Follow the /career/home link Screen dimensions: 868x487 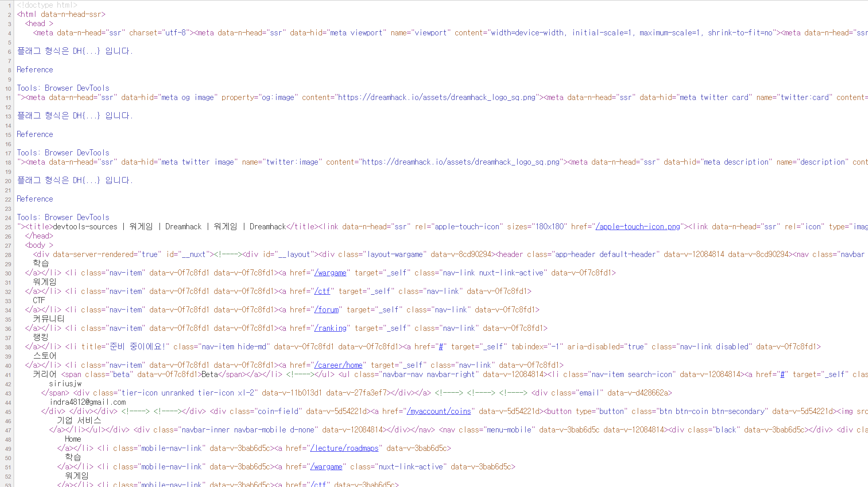tap(338, 365)
